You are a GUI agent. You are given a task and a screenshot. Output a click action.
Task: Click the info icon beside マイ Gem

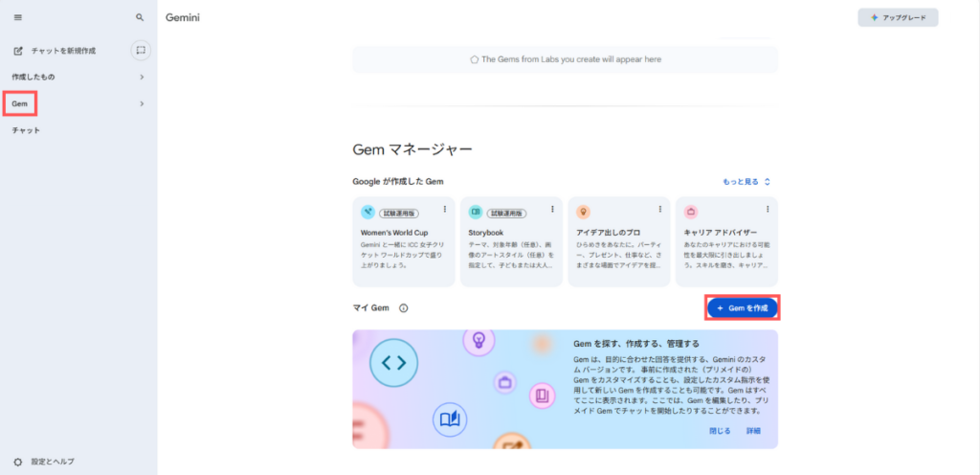(403, 308)
